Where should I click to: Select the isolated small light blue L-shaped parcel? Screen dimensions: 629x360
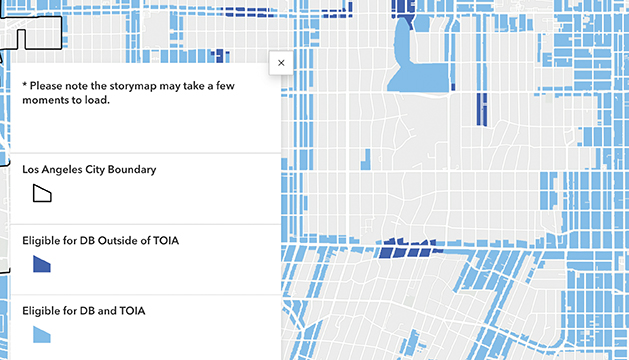point(365,160)
